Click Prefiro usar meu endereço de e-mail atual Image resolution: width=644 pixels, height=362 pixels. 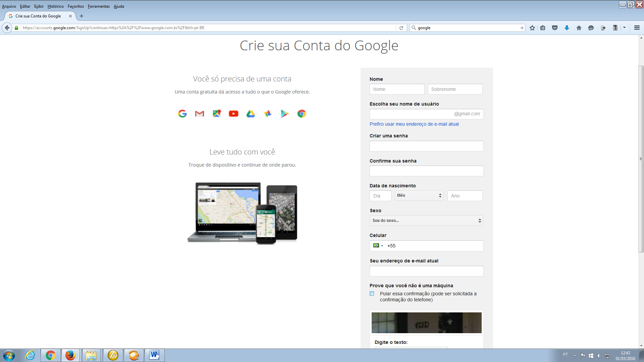click(x=414, y=124)
